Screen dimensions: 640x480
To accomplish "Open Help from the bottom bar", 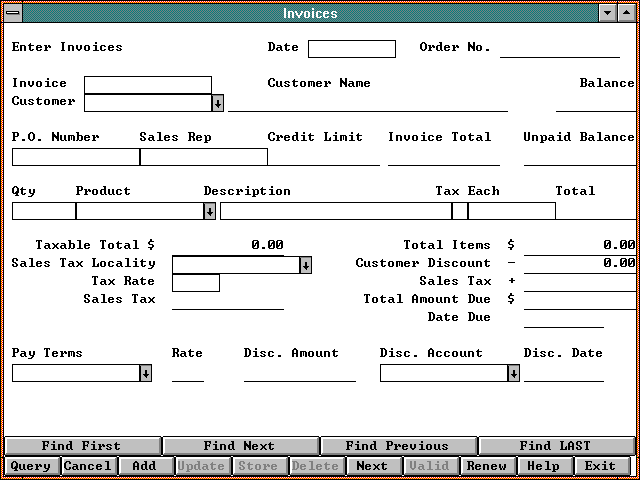I will 544,466.
